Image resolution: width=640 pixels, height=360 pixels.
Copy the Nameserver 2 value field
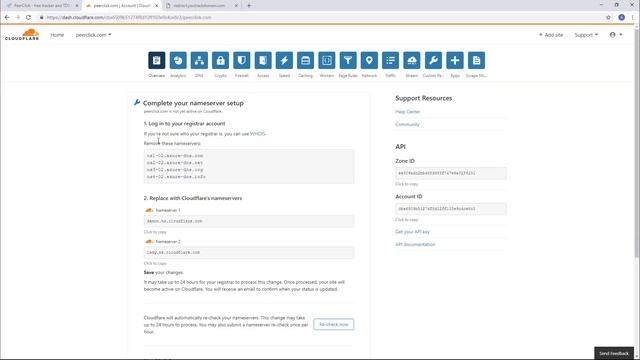coord(249,252)
